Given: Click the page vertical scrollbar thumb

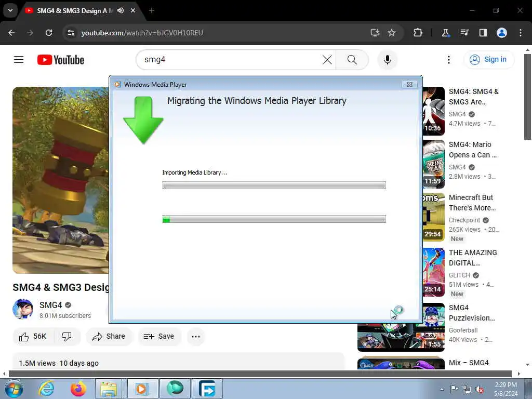Looking at the screenshot, I should 527,97.
